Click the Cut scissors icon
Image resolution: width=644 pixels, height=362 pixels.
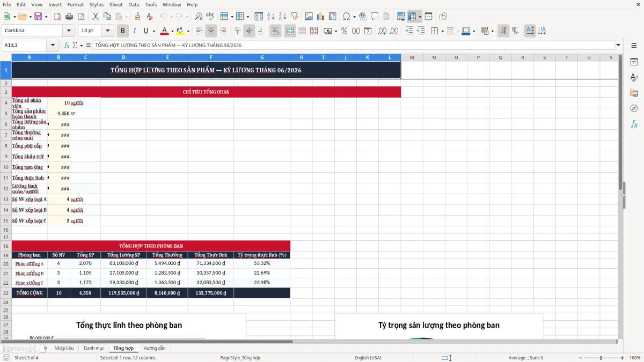coord(95,17)
